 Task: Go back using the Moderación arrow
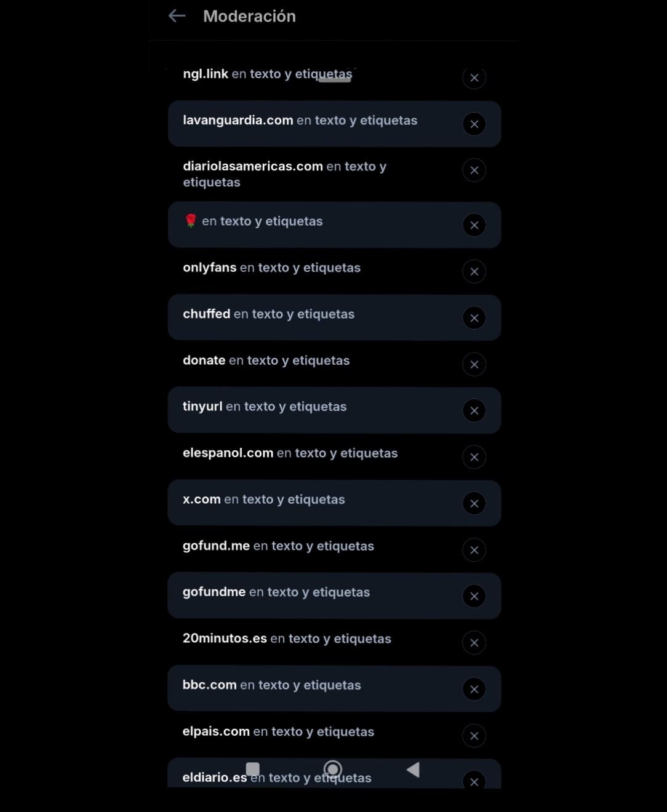[177, 16]
